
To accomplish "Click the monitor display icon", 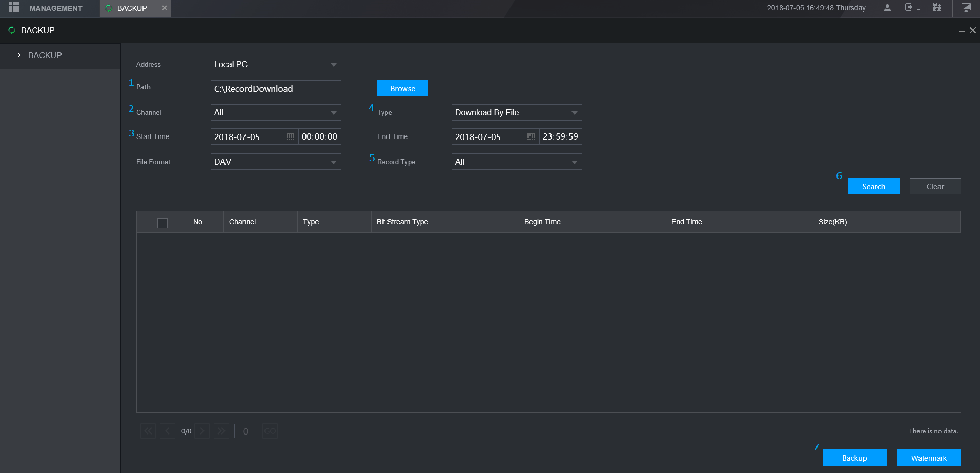I will tap(966, 8).
